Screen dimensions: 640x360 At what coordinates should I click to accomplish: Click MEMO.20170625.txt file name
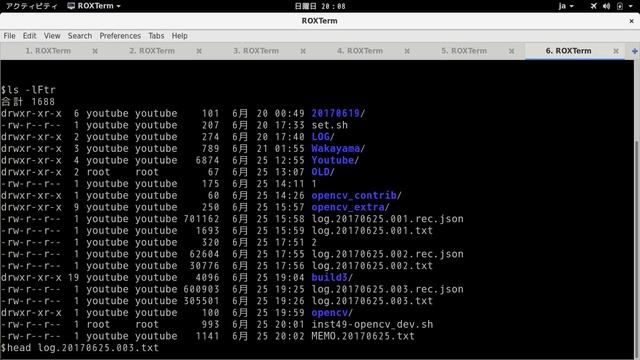tap(363, 336)
